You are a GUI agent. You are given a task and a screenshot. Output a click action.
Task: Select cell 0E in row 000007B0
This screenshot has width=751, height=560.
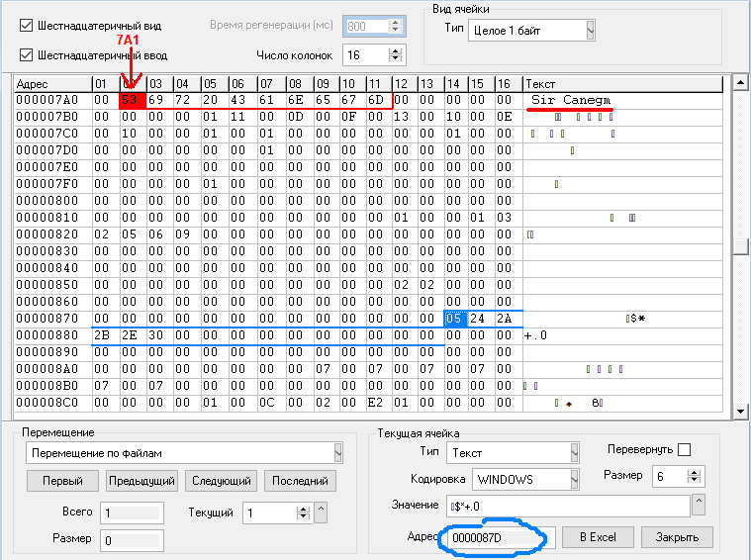click(x=508, y=117)
